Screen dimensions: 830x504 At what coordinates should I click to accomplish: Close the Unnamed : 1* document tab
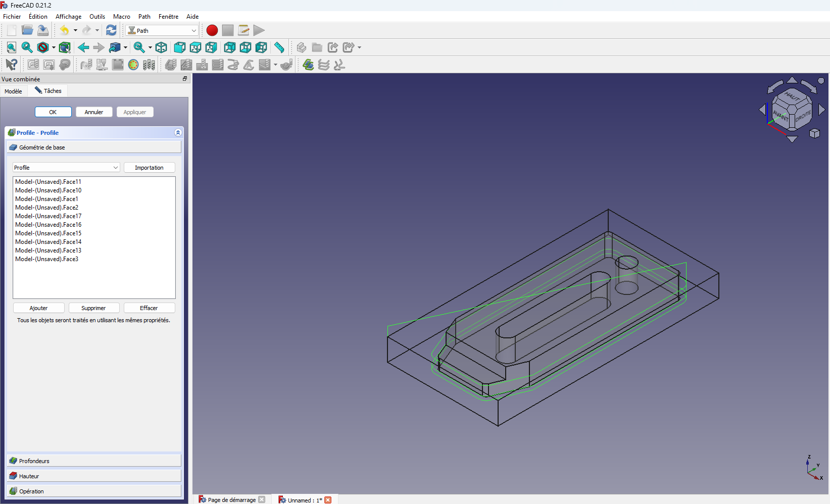pos(328,500)
